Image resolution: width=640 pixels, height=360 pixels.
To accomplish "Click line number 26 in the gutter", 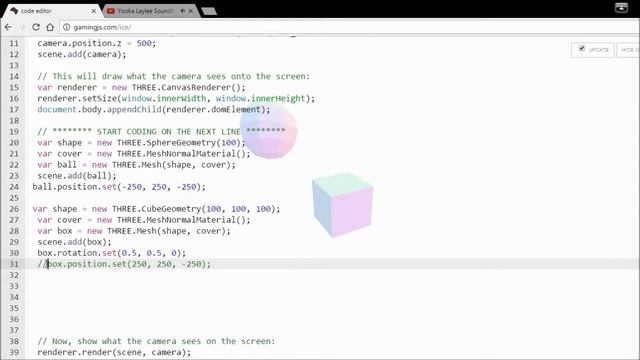I will 14,209.
